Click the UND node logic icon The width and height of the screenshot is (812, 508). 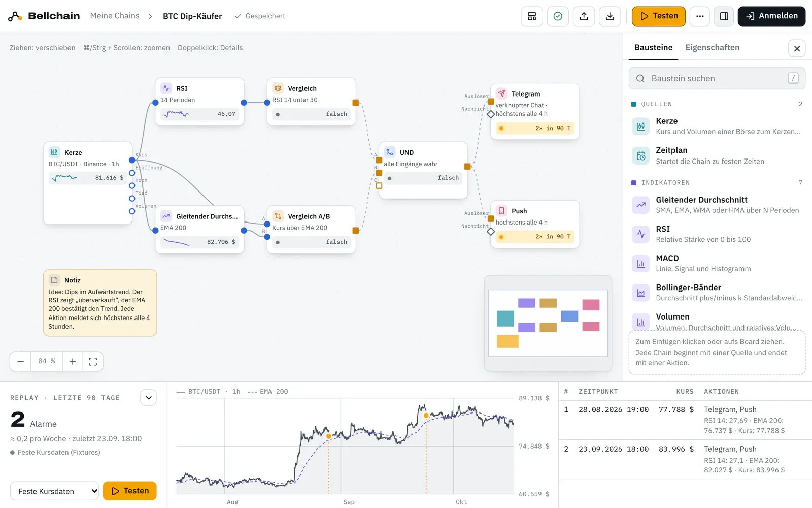tap(390, 152)
